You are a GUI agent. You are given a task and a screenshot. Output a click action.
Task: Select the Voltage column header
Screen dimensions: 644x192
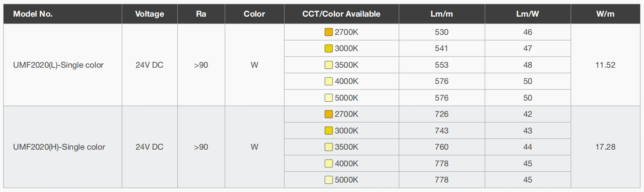pyautogui.click(x=150, y=14)
